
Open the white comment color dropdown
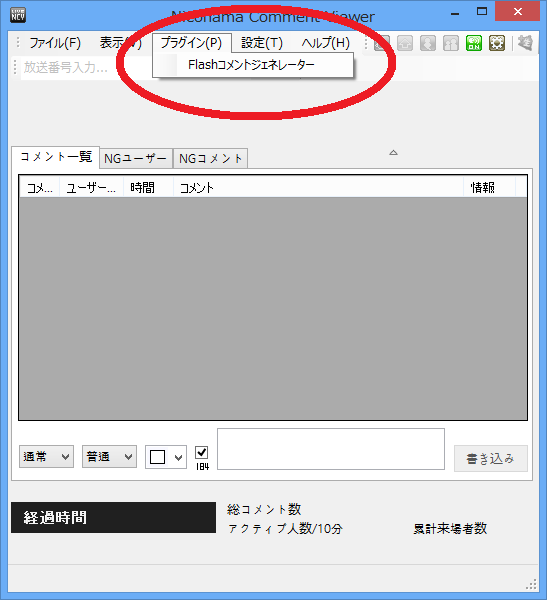[166, 457]
